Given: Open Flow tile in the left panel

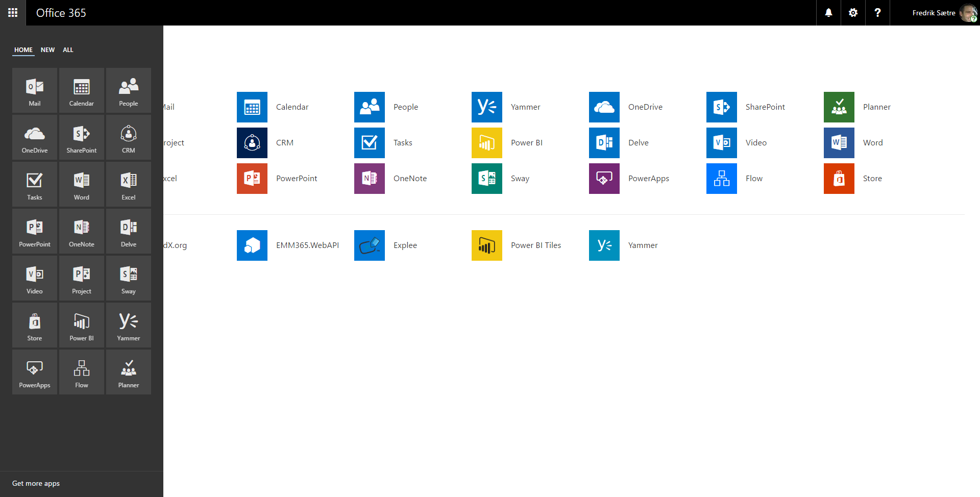Looking at the screenshot, I should (82, 372).
